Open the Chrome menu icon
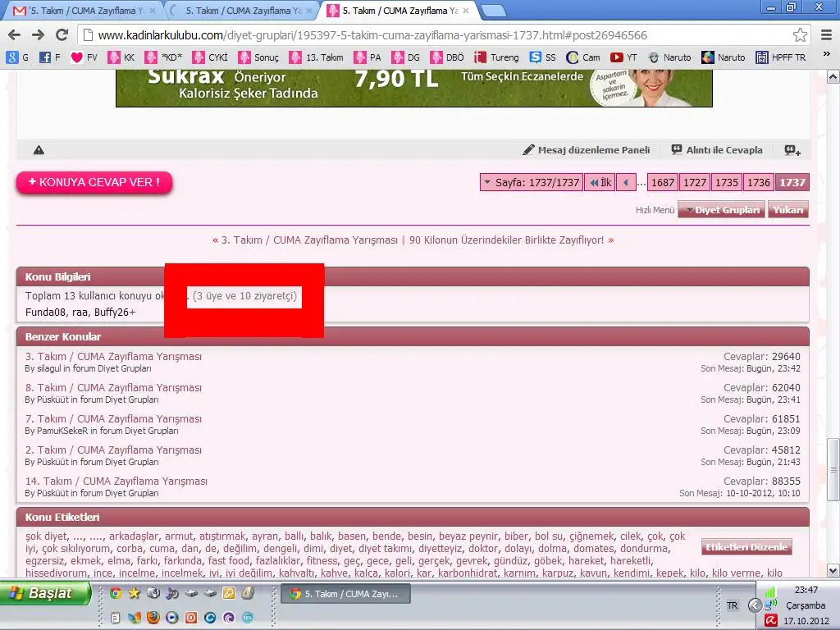 pos(825,35)
